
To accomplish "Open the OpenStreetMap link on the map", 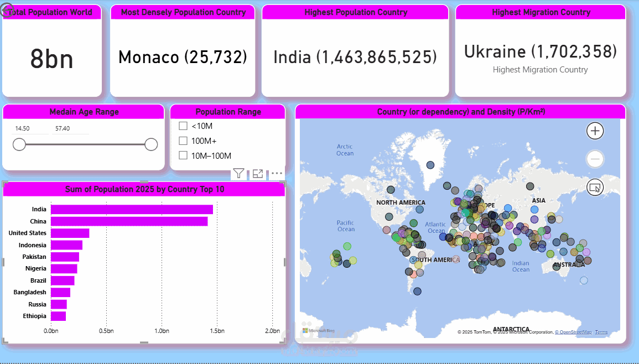I will (573, 332).
